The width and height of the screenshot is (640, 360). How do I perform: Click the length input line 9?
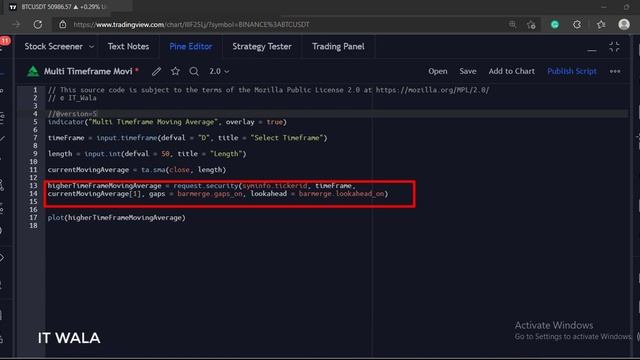147,154
